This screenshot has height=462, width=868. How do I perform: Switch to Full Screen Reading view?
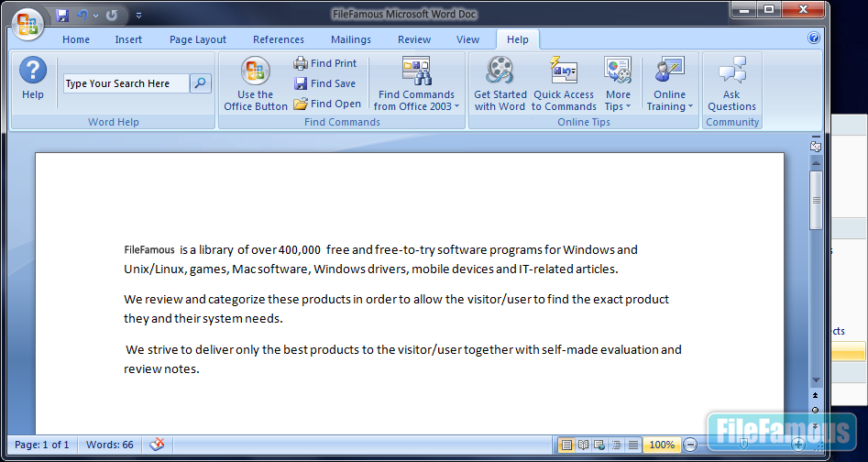584,445
